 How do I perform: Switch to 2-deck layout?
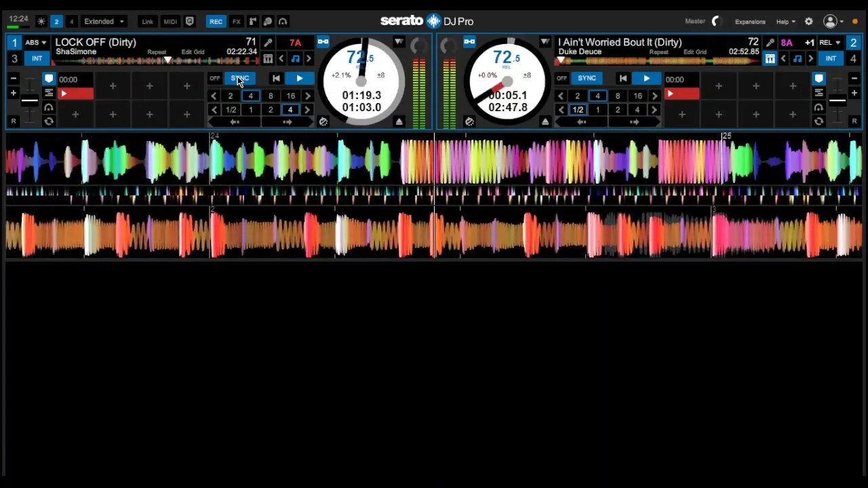click(x=56, y=22)
